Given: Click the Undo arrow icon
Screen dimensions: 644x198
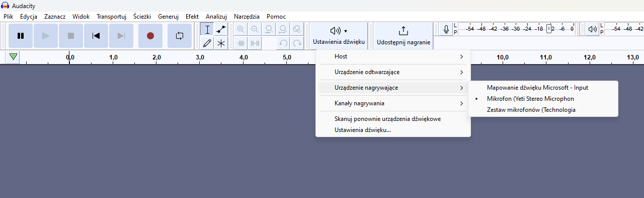Looking at the screenshot, I should [283, 43].
